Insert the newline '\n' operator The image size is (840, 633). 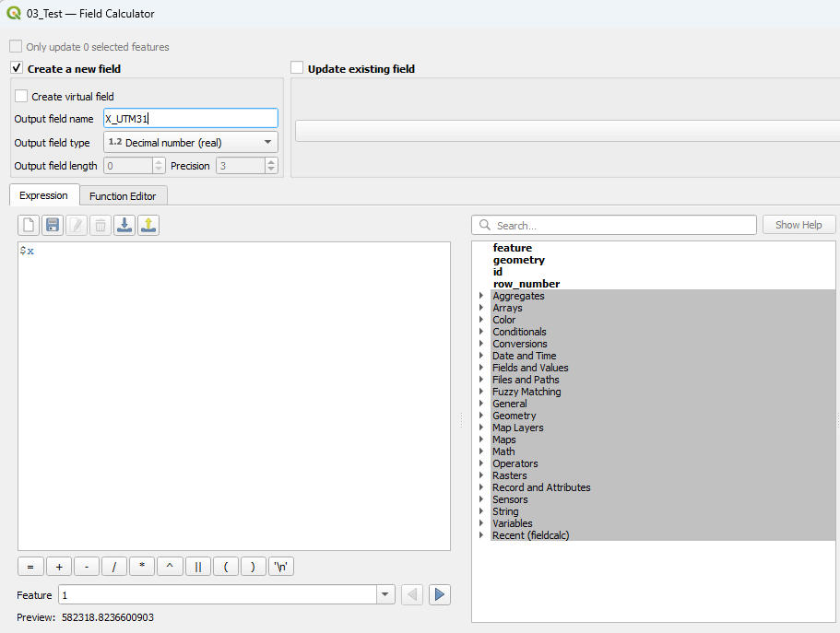[x=281, y=567]
